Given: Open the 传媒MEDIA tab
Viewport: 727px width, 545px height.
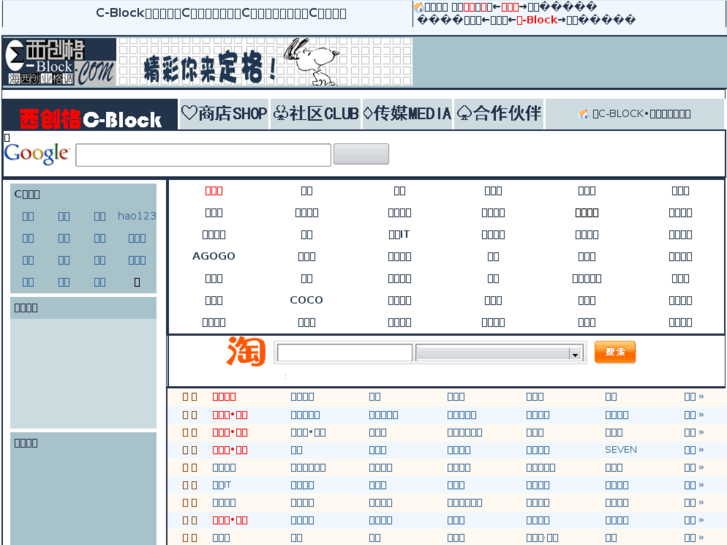Looking at the screenshot, I should point(407,114).
